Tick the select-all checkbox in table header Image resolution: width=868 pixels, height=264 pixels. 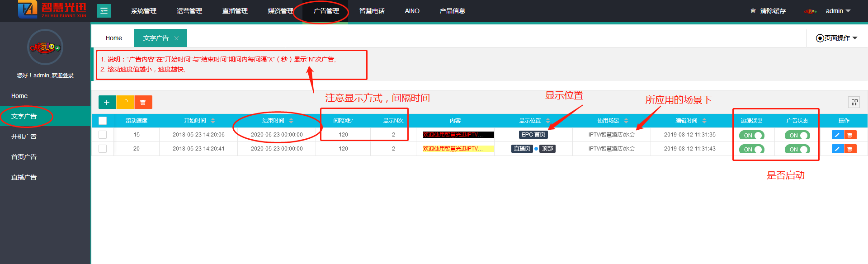click(103, 121)
